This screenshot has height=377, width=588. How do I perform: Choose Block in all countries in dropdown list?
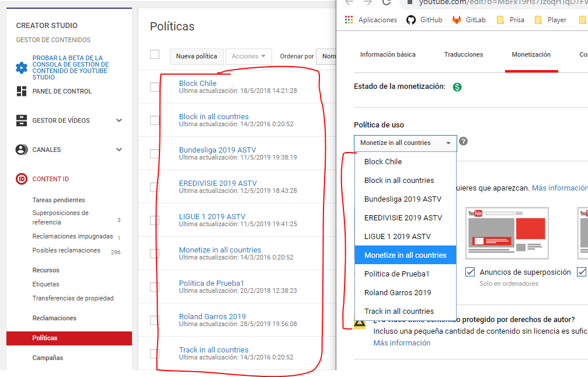[405, 180]
